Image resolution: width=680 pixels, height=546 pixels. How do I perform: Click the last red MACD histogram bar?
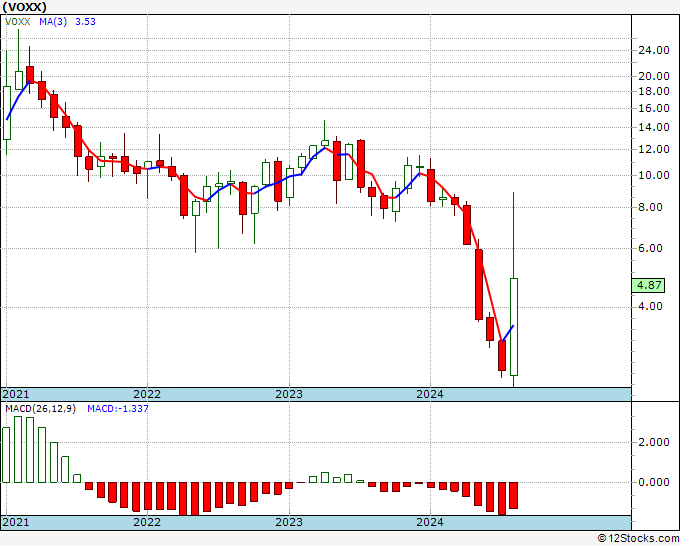pos(514,495)
